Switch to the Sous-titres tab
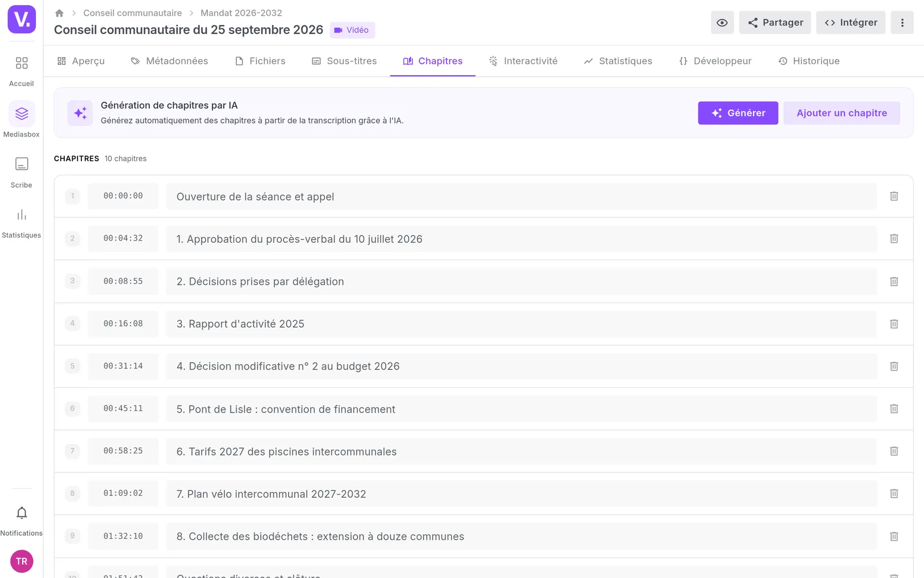Screen dimensions: 924x578 344,61
